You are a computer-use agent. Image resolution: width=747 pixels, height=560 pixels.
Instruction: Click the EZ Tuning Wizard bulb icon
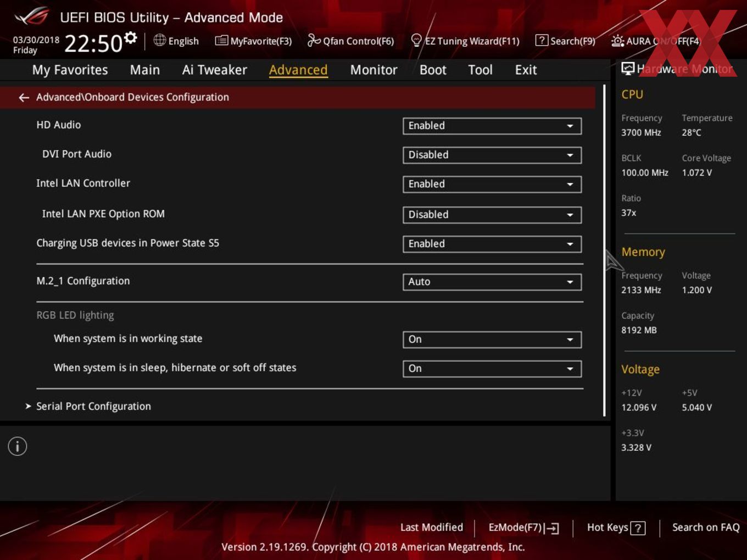416,41
